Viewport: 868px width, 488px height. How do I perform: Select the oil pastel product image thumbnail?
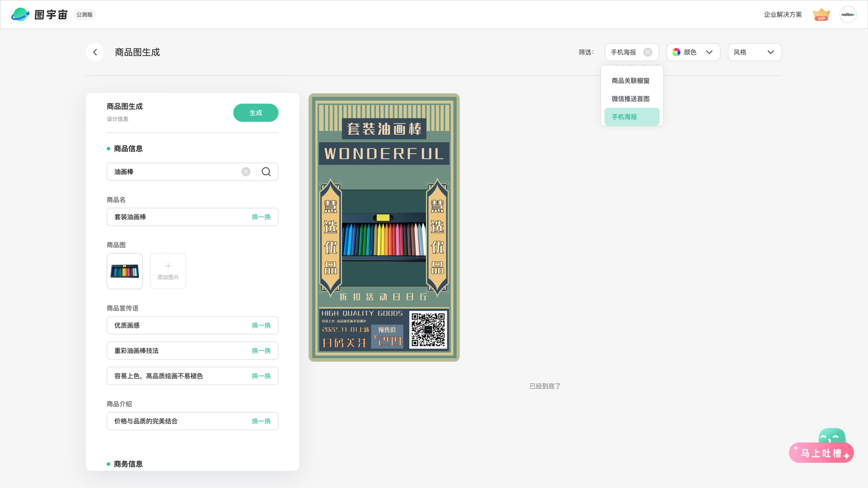(124, 271)
